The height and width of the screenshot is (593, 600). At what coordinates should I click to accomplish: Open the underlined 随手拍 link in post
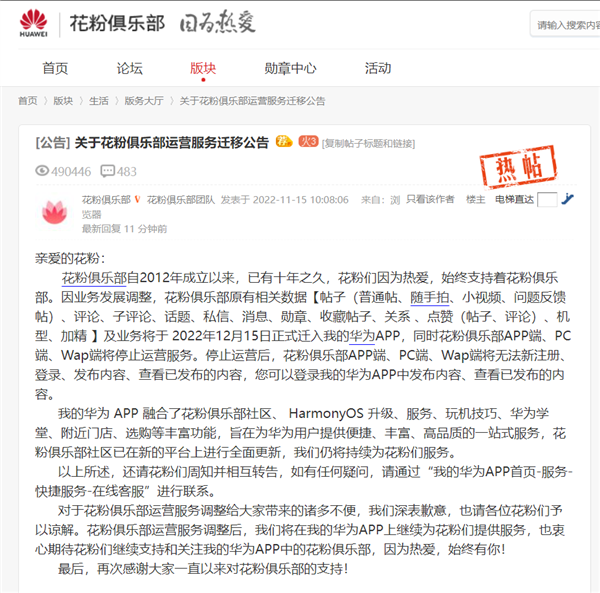429,297
